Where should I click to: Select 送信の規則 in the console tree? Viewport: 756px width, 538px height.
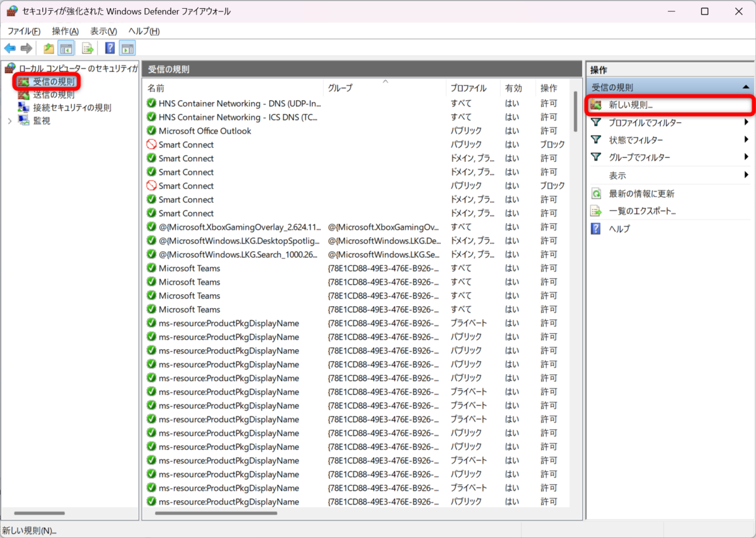click(54, 94)
